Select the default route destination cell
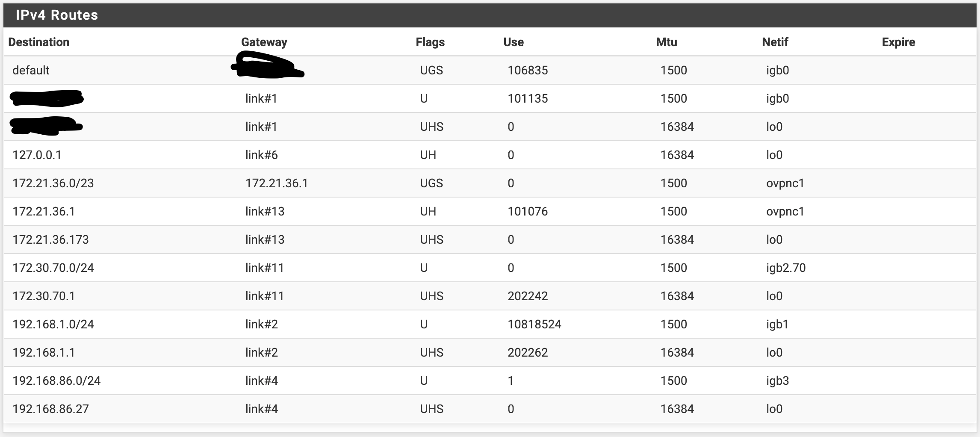This screenshot has height=437, width=980. (31, 70)
